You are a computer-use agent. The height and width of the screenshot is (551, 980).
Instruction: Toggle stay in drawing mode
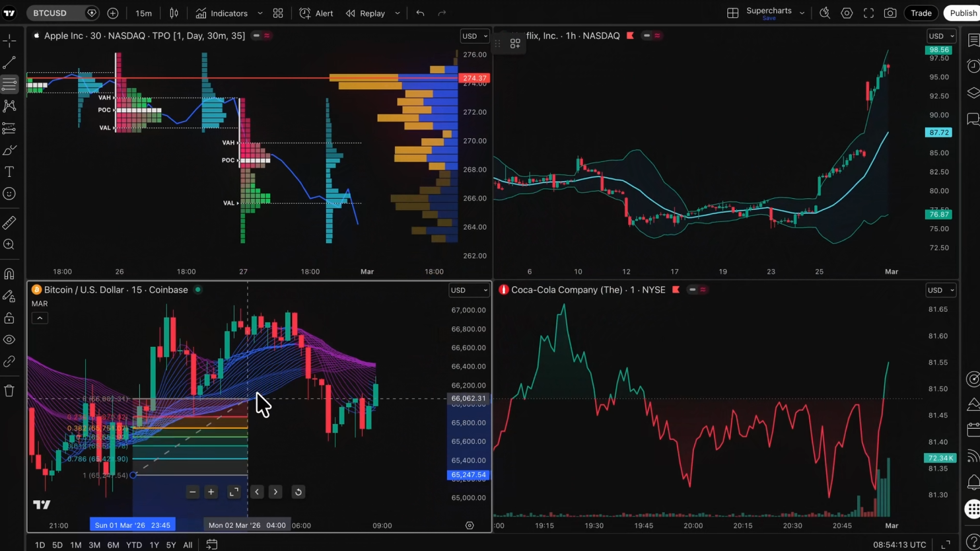pyautogui.click(x=9, y=296)
